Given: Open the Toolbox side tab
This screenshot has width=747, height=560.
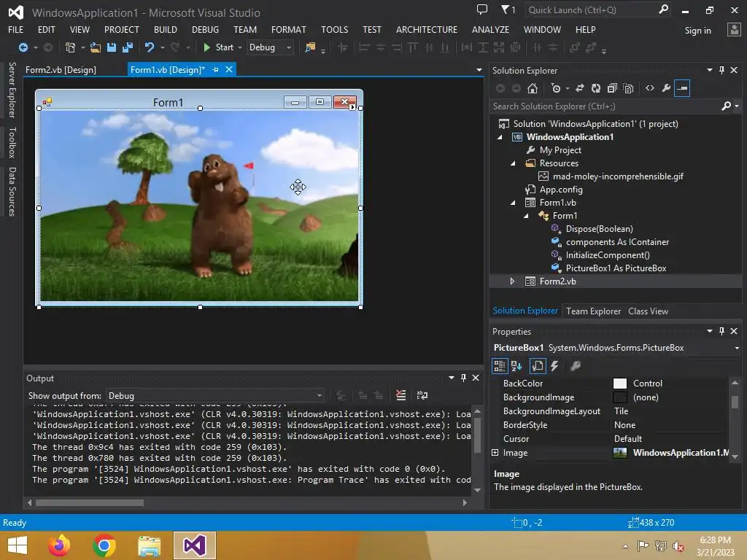Looking at the screenshot, I should [12, 142].
